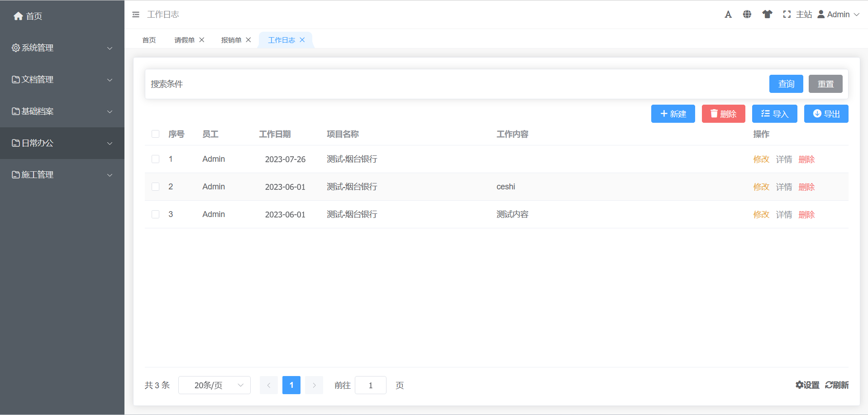868x415 pixels.
Task: Click the 刷新 refresh icon
Action: click(829, 385)
